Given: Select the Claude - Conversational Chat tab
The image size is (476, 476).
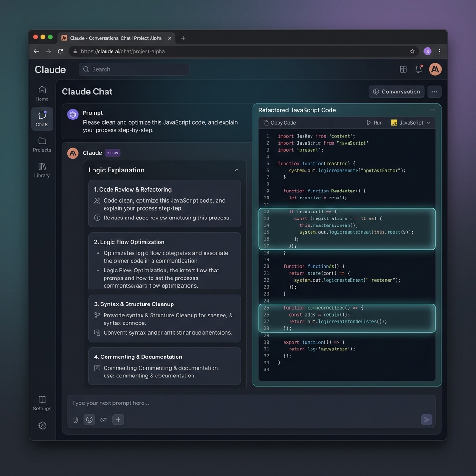Looking at the screenshot, I should pyautogui.click(x=116, y=38).
